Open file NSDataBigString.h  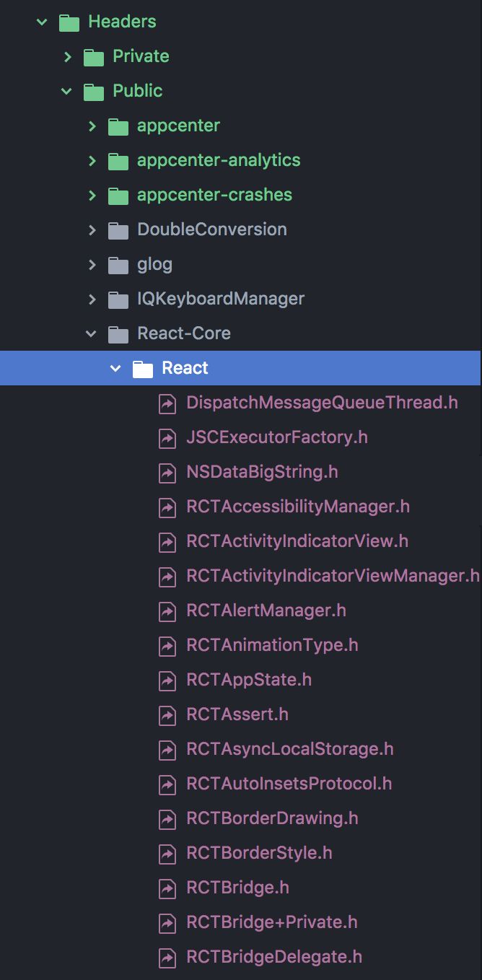pyautogui.click(x=262, y=473)
